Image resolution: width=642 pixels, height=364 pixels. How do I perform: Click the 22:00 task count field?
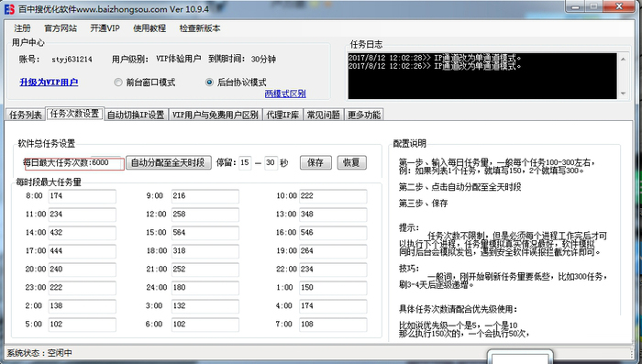pyautogui.click(x=333, y=270)
